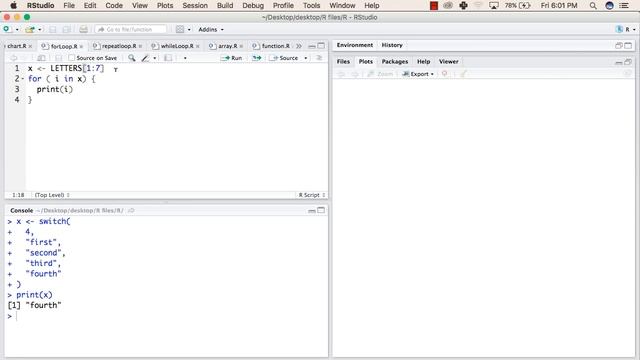Image resolution: width=640 pixels, height=360 pixels.
Task: Close the repeatloop.R tab
Action: [140, 47]
